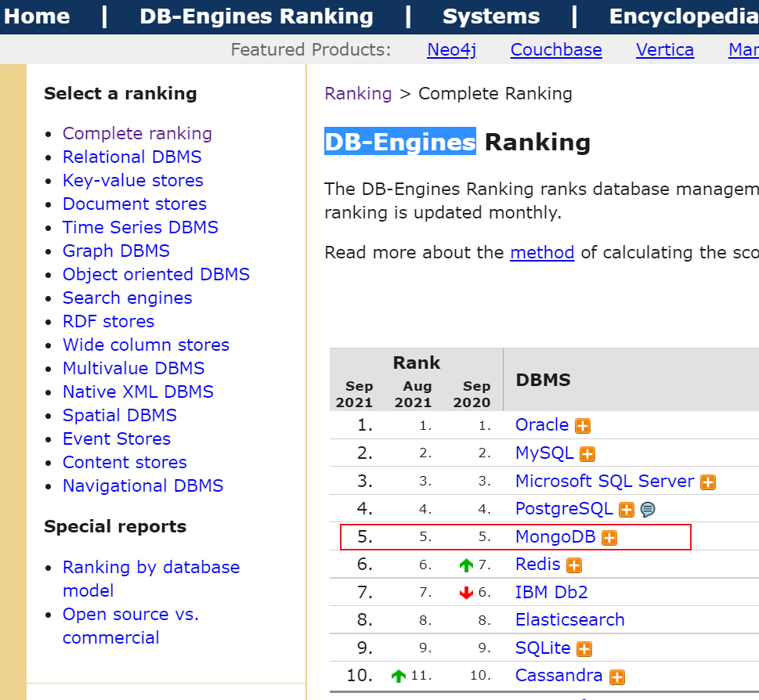Open the MySQL system link
This screenshot has height=700, width=759.
click(x=544, y=453)
